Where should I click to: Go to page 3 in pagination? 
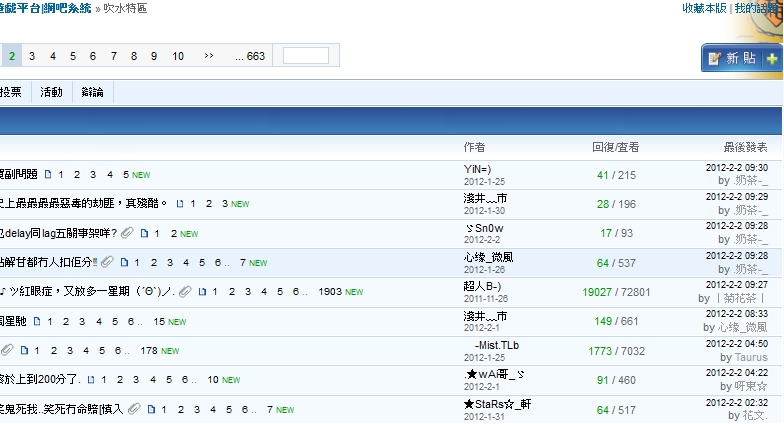coord(32,56)
